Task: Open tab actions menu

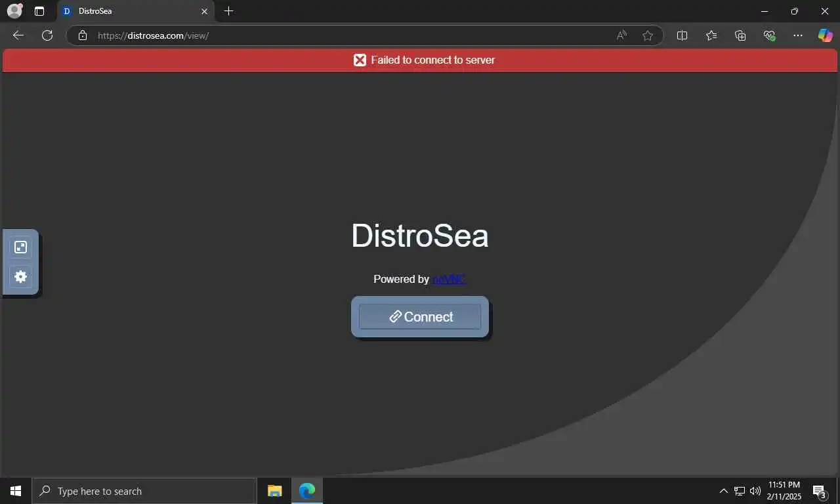Action: click(x=39, y=11)
